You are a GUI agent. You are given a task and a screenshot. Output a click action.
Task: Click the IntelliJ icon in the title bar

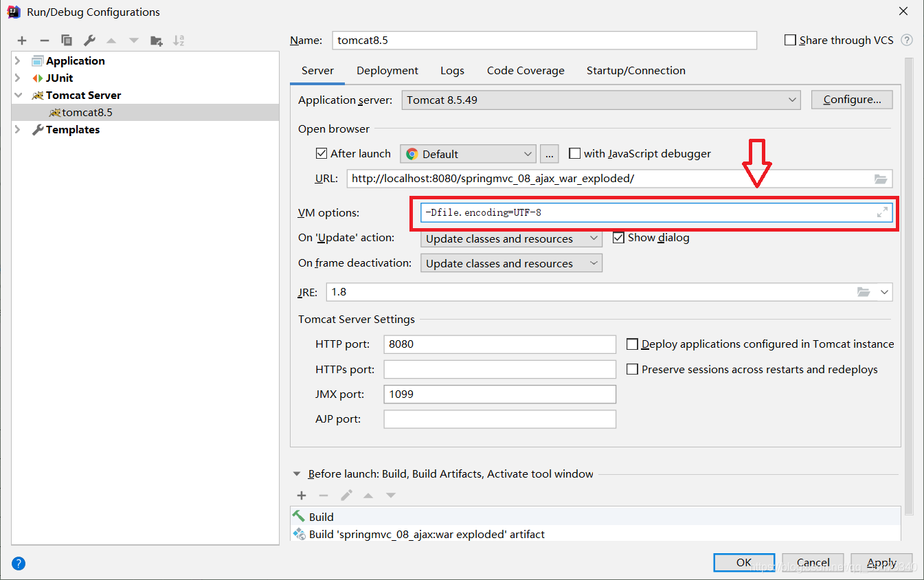[x=14, y=12]
